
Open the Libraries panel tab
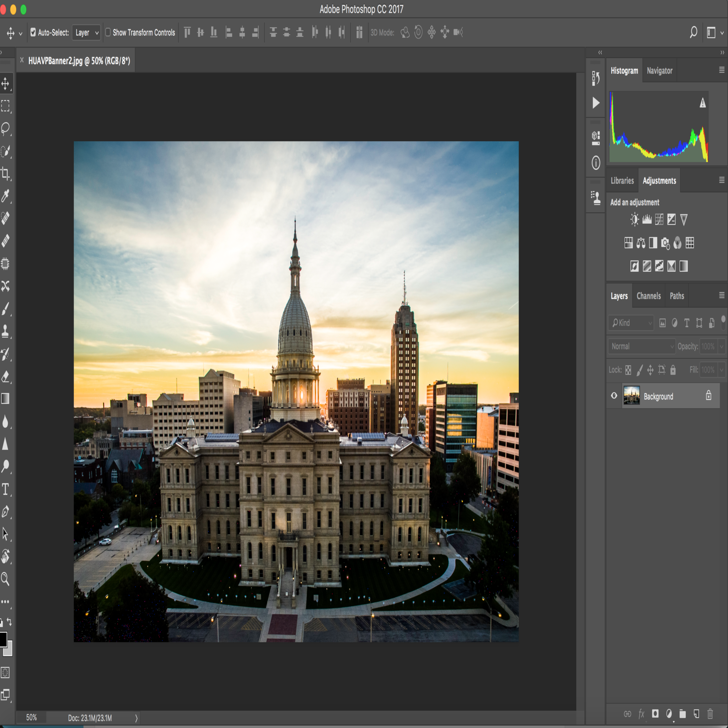(x=622, y=181)
